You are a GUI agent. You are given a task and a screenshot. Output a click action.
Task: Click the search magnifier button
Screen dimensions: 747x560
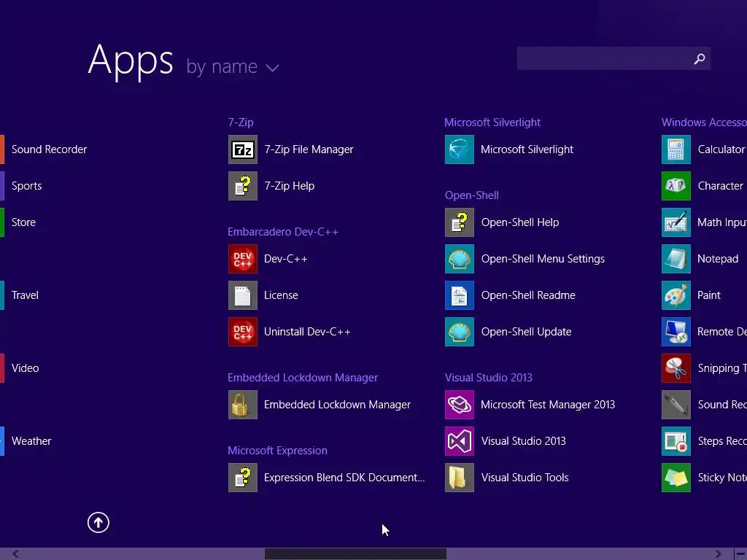[700, 58]
